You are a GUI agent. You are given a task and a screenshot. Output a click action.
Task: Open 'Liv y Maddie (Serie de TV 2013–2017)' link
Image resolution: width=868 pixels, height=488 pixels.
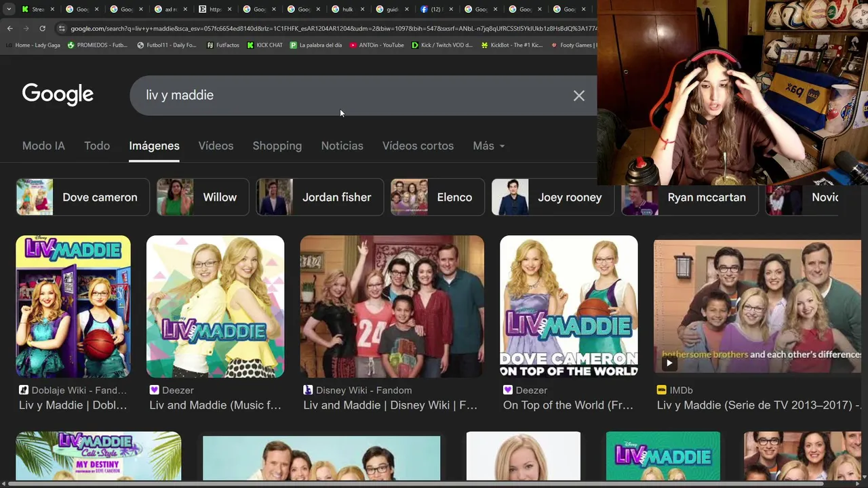(758, 405)
